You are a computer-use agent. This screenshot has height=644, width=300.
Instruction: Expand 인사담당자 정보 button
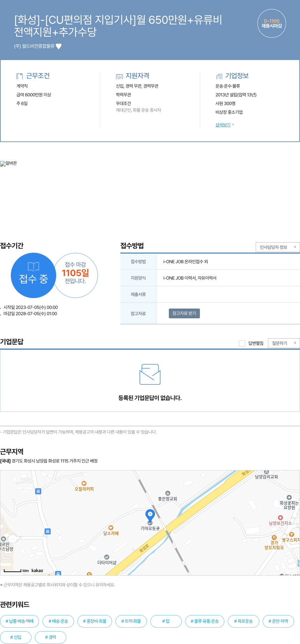(x=278, y=247)
